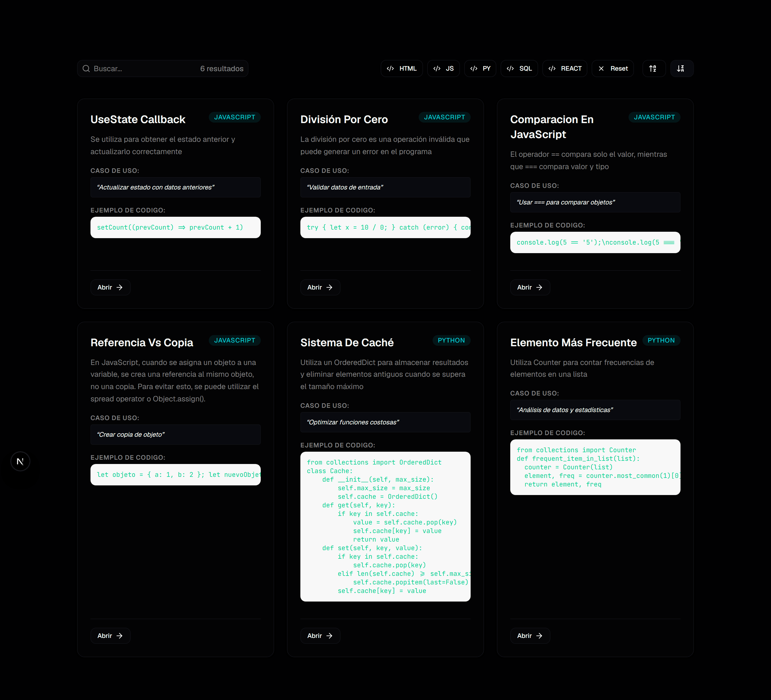This screenshot has width=771, height=700.
Task: Select the setCount prevCount code snippet
Action: [176, 227]
